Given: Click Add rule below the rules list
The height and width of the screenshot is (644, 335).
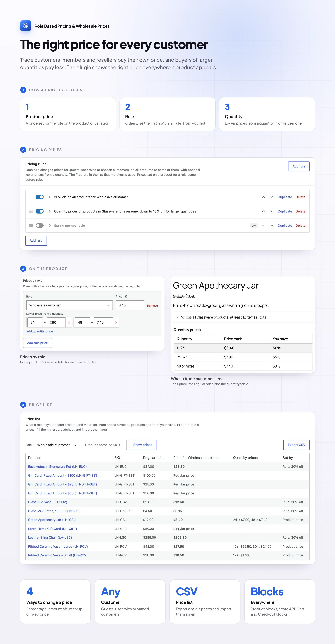Looking at the screenshot, I should tap(36, 241).
